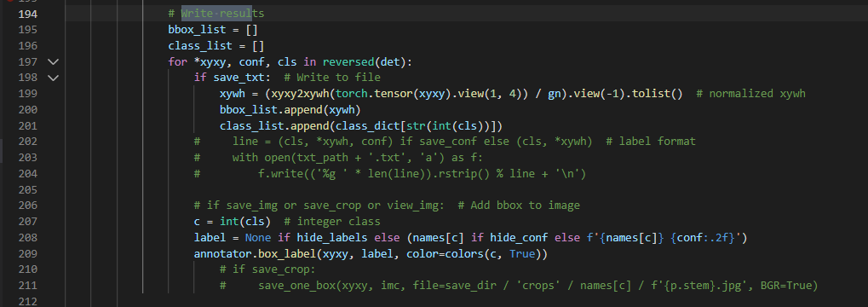This screenshot has height=307, width=868.
Task: Select line number 196 in the gutter
Action: [27, 46]
